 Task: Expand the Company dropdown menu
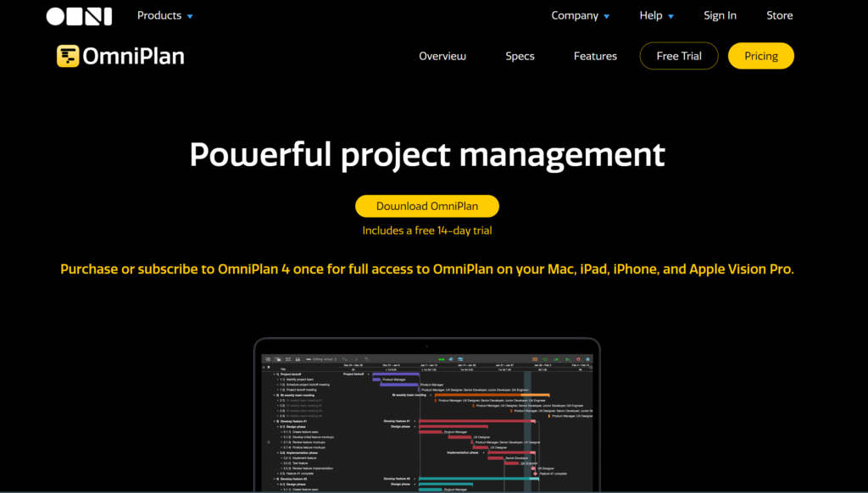tap(580, 15)
